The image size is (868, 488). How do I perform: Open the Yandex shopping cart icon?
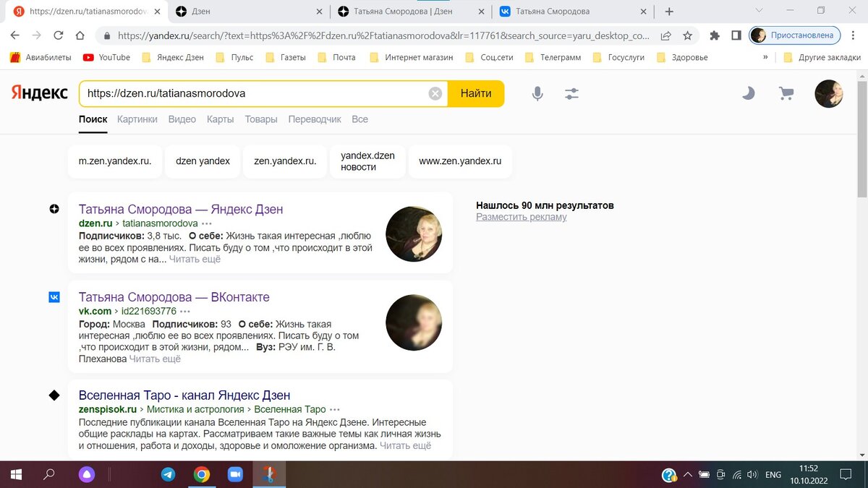point(786,93)
